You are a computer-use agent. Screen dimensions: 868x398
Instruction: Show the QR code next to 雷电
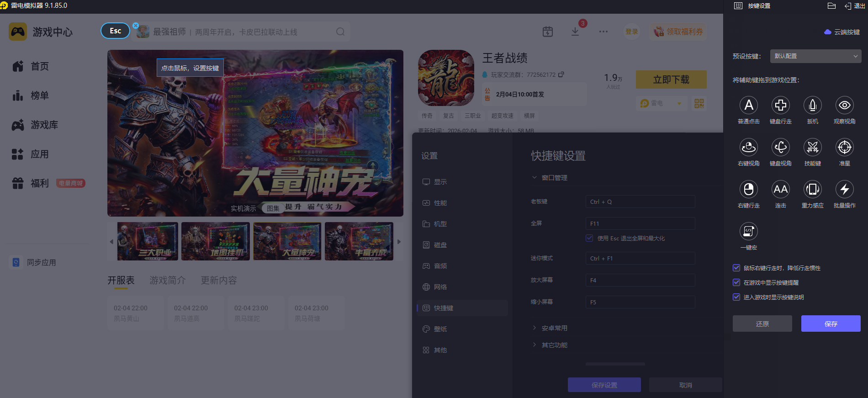coord(699,103)
